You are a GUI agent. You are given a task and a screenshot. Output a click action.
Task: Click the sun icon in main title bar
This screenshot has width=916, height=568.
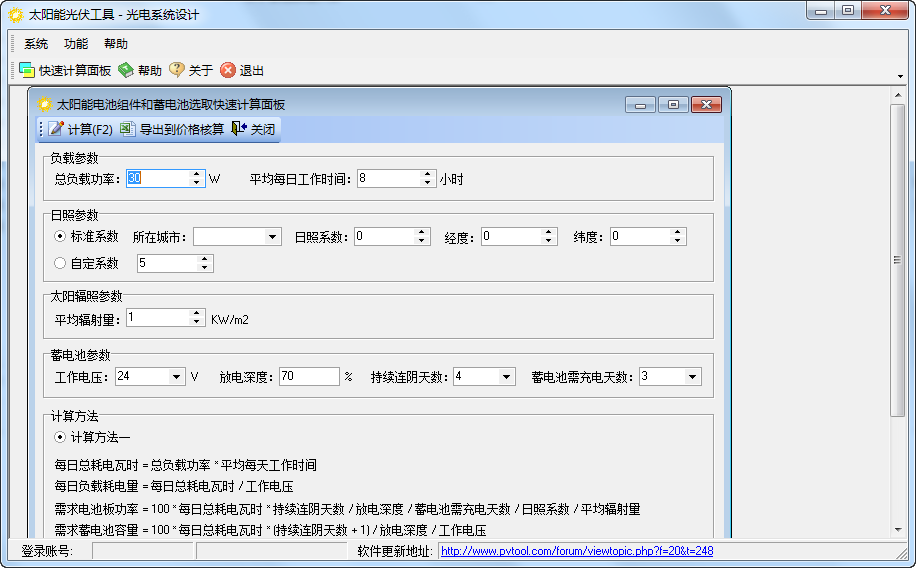pyautogui.click(x=16, y=15)
